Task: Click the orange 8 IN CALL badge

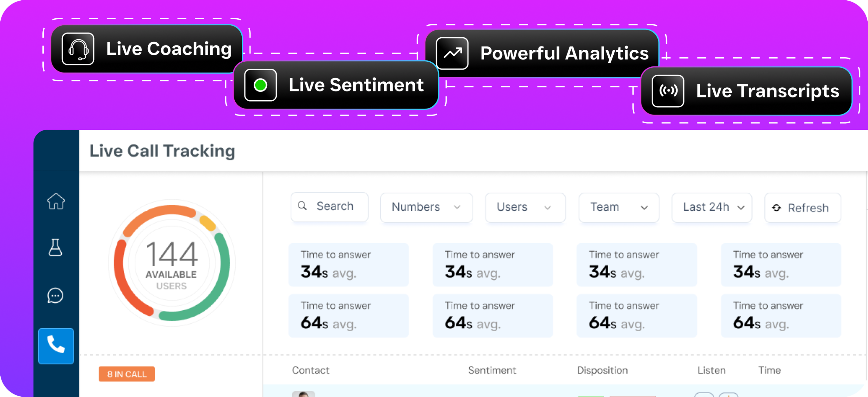Action: (x=126, y=374)
